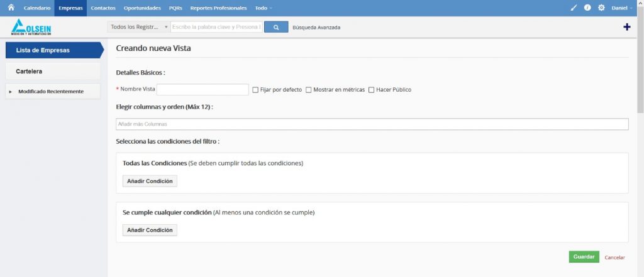
Task: Go to the Contactos tab
Action: [103, 8]
